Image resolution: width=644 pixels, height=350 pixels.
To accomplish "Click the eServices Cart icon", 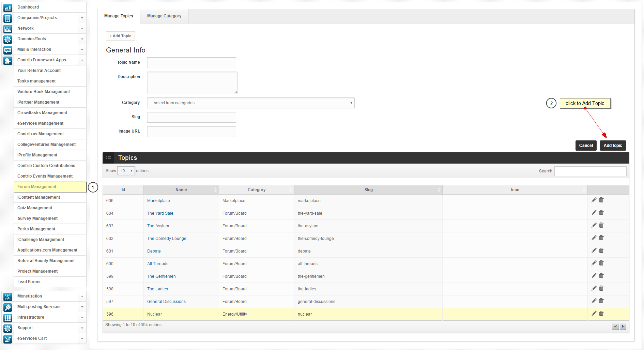I will [x=7, y=339].
